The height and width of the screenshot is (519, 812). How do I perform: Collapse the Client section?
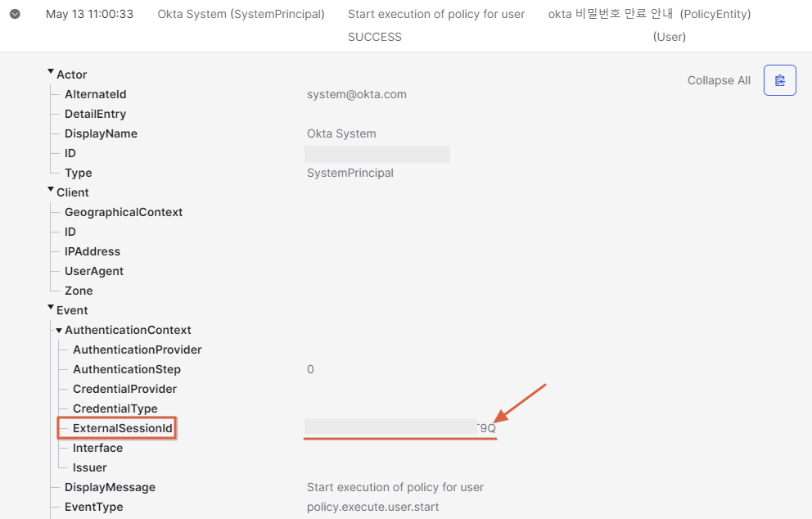point(51,192)
